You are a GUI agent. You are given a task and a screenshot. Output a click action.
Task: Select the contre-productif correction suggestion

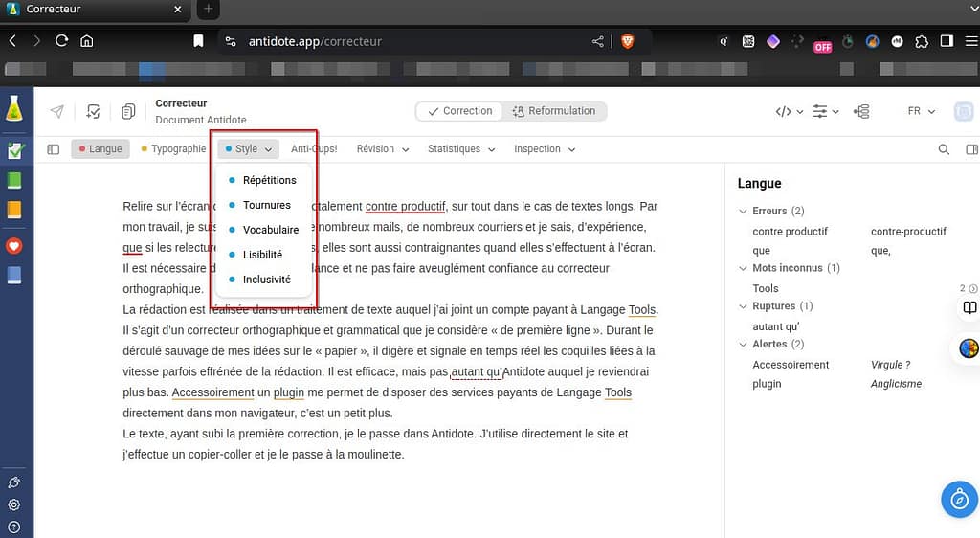coord(908,232)
